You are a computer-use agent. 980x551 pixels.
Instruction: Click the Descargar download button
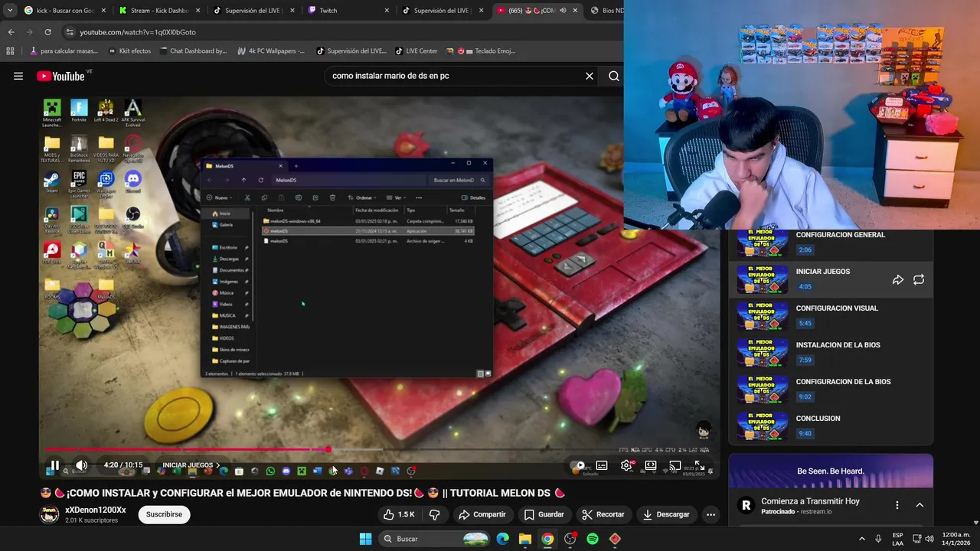[665, 514]
